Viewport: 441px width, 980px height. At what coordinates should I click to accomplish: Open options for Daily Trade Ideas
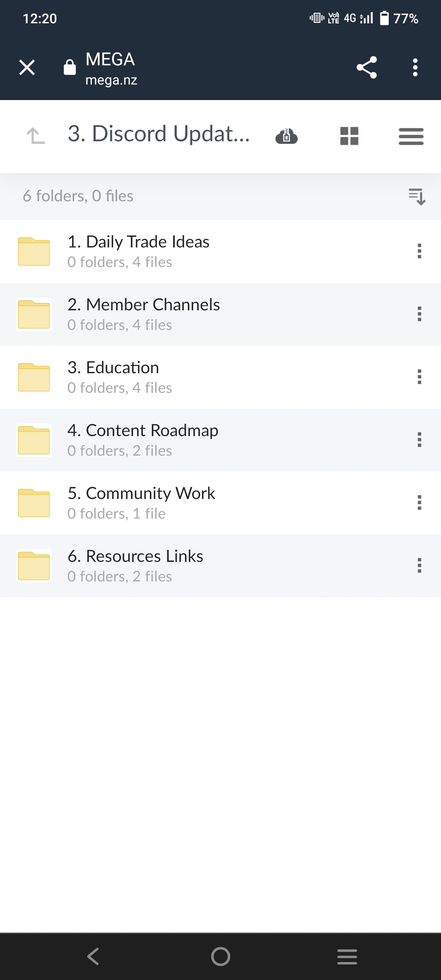tap(419, 251)
